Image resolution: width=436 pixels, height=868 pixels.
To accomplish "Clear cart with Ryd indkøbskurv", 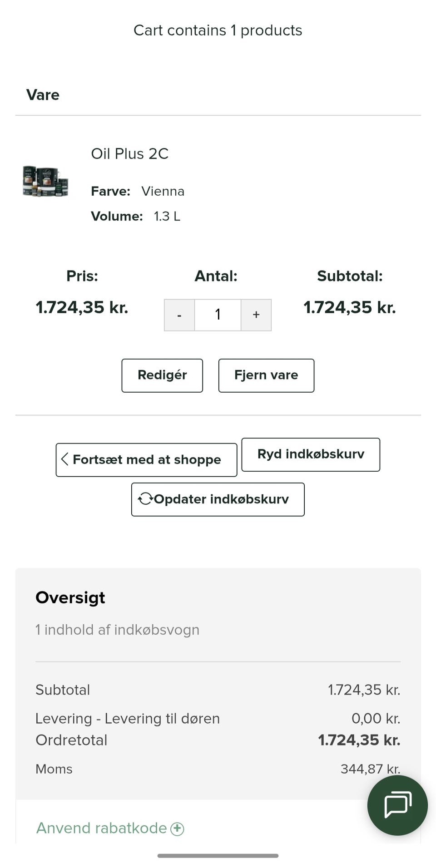I will pos(311,454).
